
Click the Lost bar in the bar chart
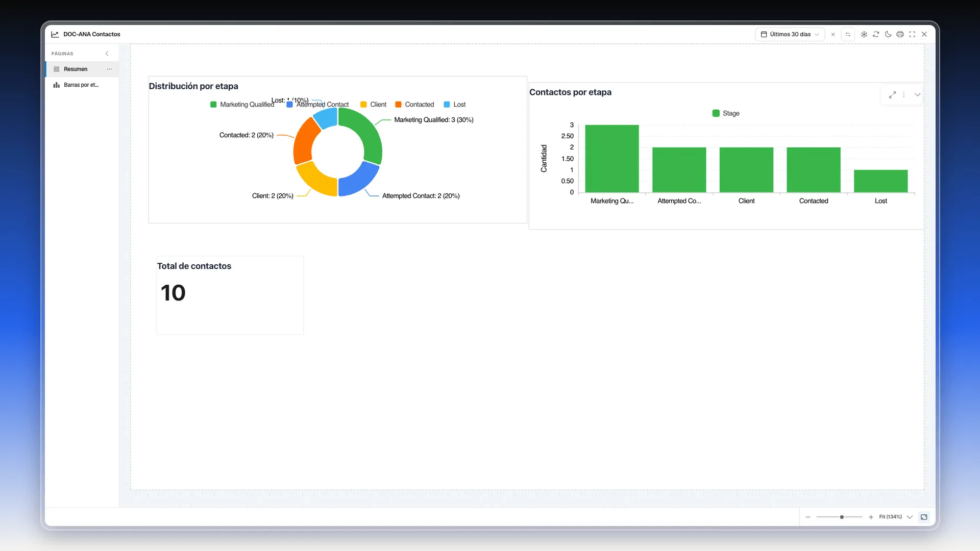pos(881,181)
